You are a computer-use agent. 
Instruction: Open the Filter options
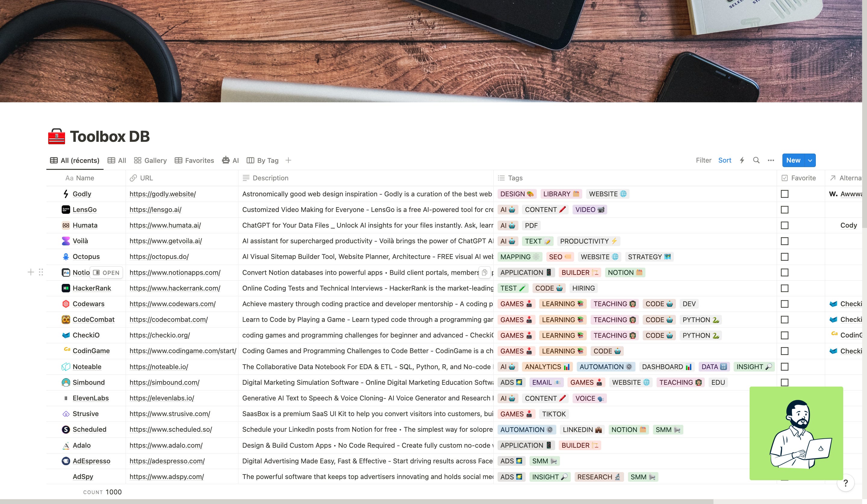pyautogui.click(x=703, y=160)
